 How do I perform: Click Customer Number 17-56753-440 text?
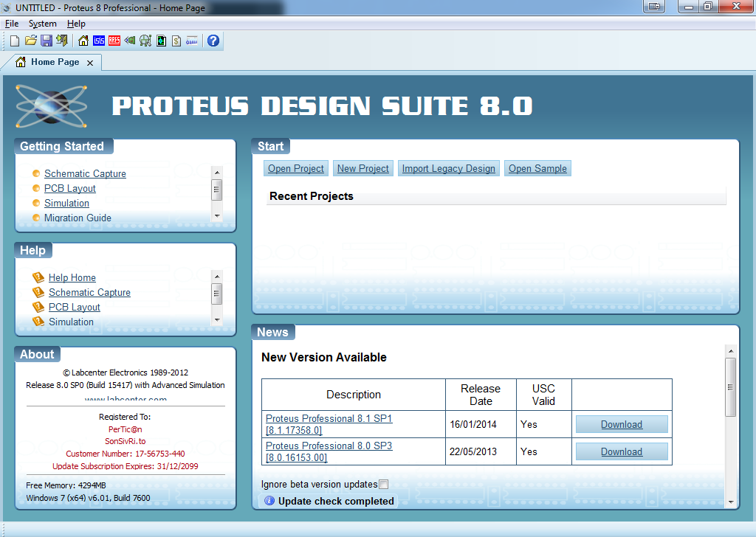click(126, 454)
